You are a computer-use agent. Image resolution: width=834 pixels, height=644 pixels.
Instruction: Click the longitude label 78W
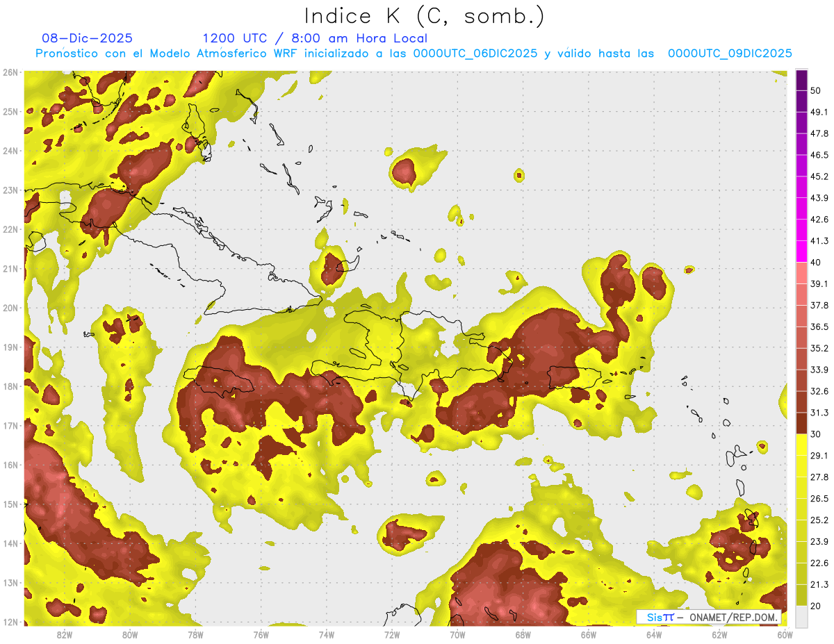click(x=195, y=634)
